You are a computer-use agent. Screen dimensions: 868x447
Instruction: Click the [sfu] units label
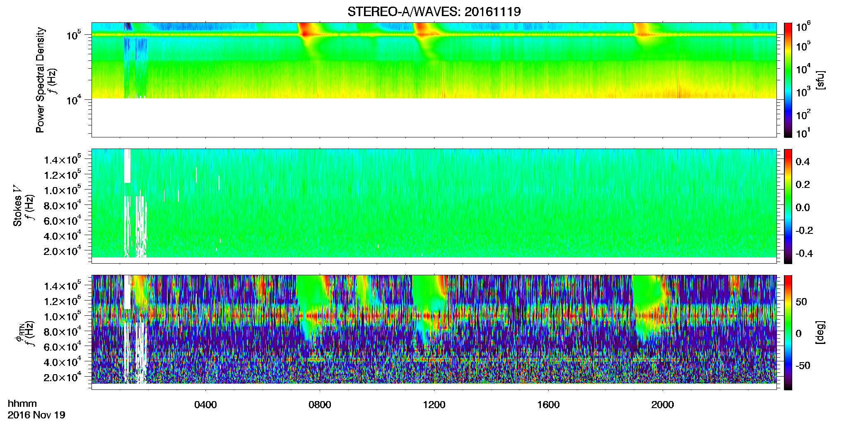[x=820, y=80]
